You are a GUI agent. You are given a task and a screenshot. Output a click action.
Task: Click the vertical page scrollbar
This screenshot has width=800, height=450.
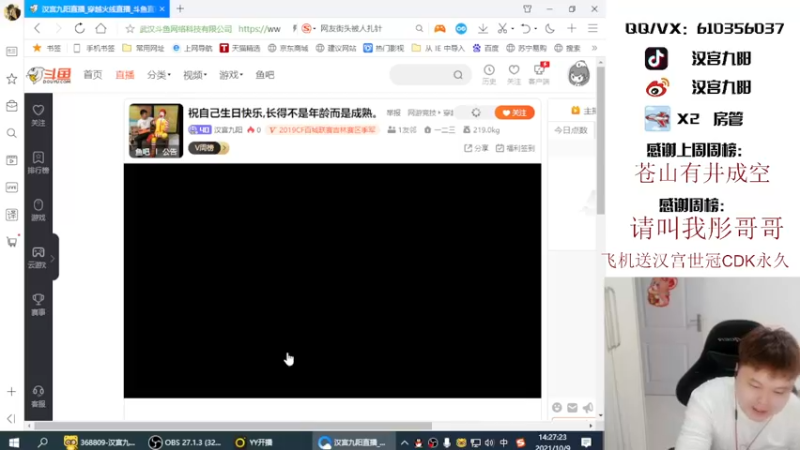click(601, 140)
